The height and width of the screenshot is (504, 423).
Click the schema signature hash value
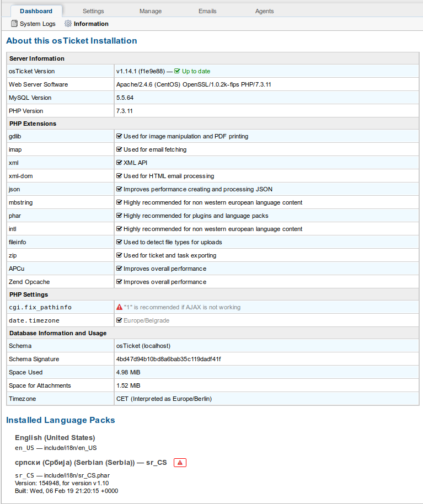[x=168, y=359]
